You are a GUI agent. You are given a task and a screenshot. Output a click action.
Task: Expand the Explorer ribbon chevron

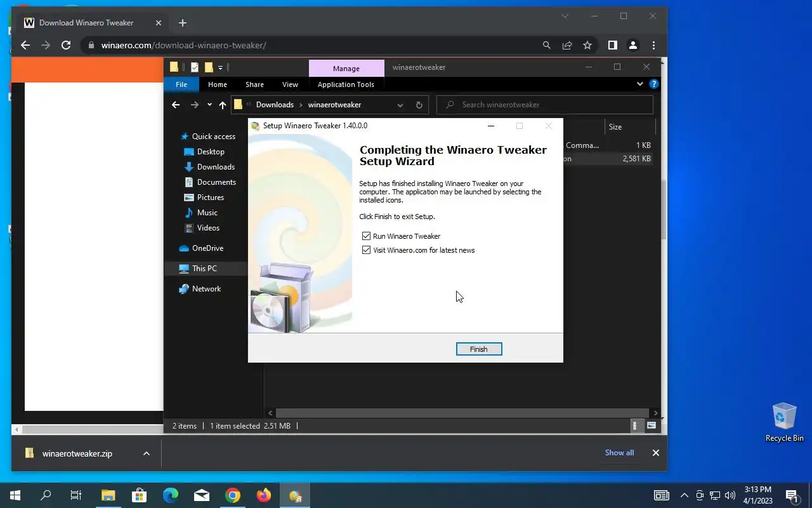point(640,84)
